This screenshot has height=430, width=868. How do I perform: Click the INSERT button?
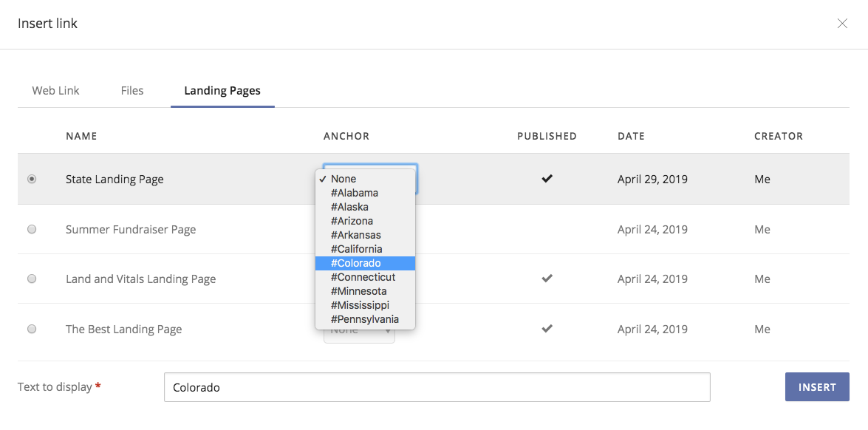[x=817, y=386]
